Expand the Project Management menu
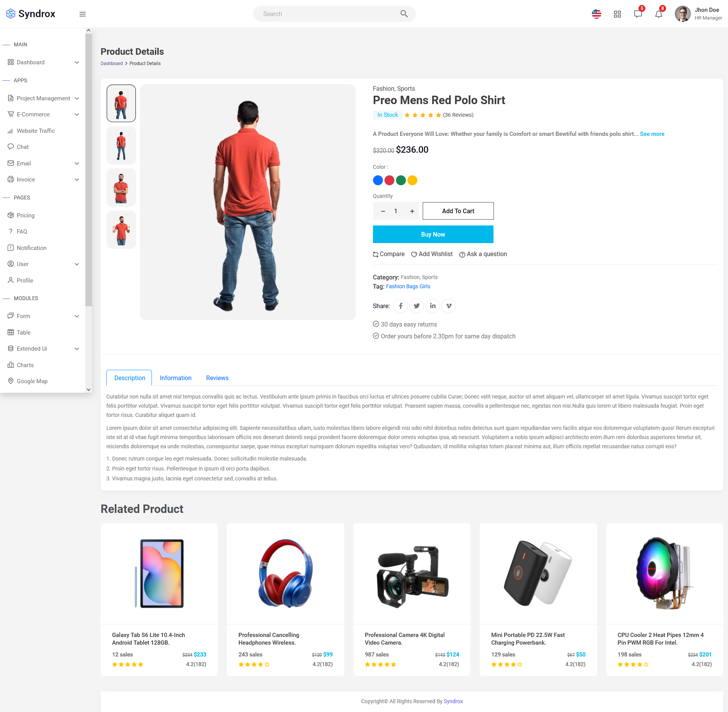 tap(77, 98)
